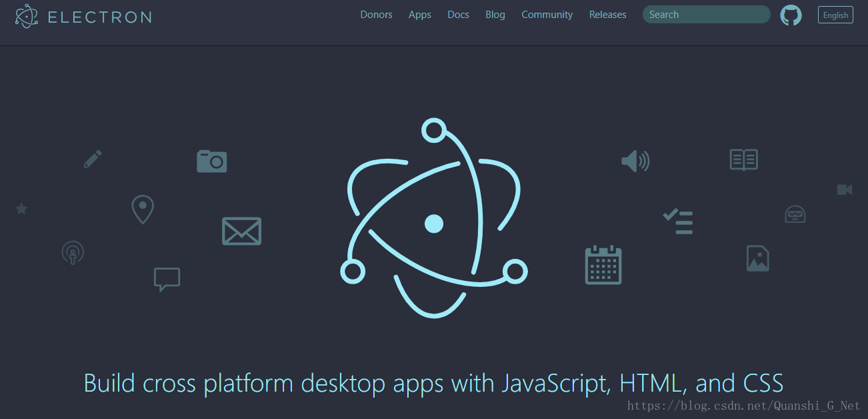Click the calendar icon
Viewport: 868px width, 419px height.
(603, 265)
